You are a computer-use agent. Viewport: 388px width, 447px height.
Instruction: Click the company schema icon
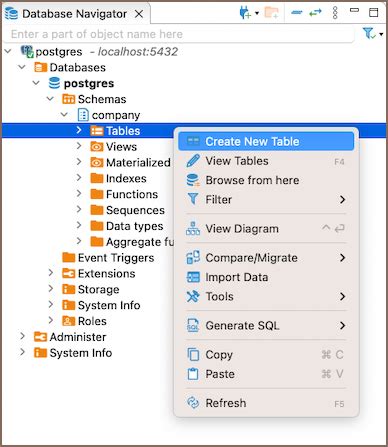[x=83, y=115]
